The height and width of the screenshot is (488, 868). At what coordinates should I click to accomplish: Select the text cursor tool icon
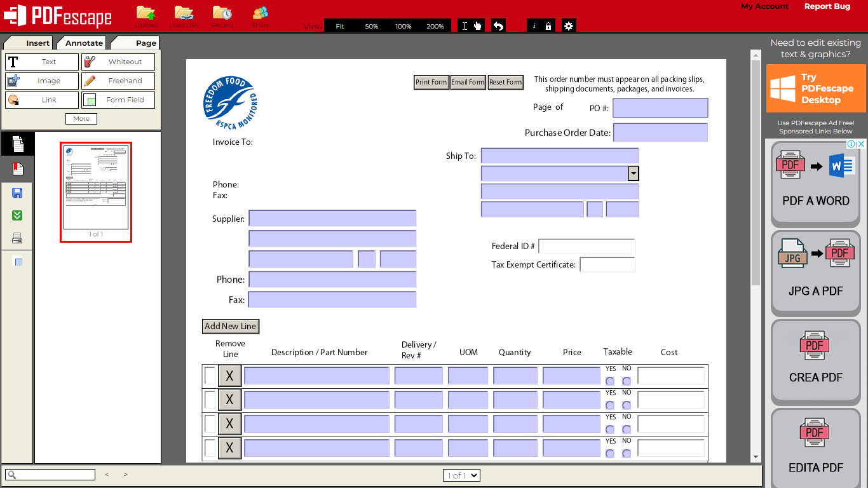click(x=465, y=26)
